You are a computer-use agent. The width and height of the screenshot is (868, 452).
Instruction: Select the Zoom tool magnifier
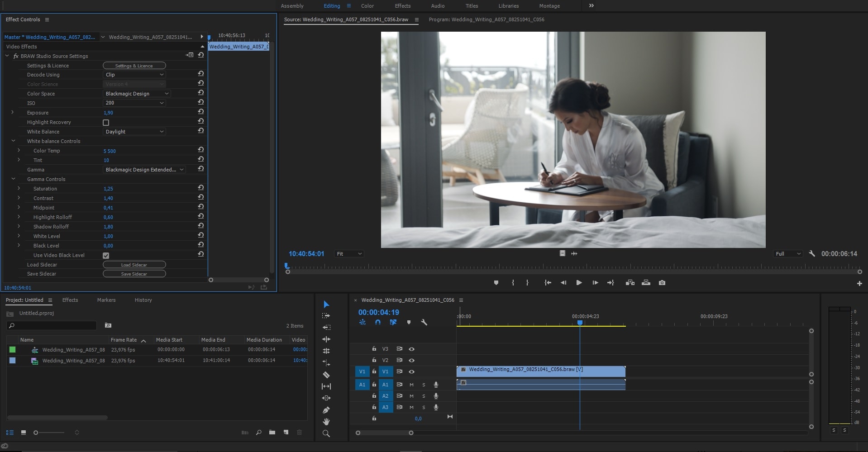click(326, 433)
